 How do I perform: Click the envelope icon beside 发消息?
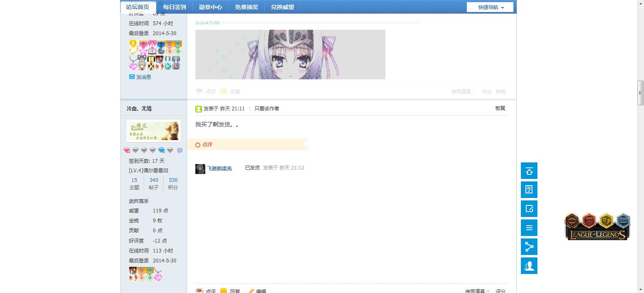click(132, 77)
